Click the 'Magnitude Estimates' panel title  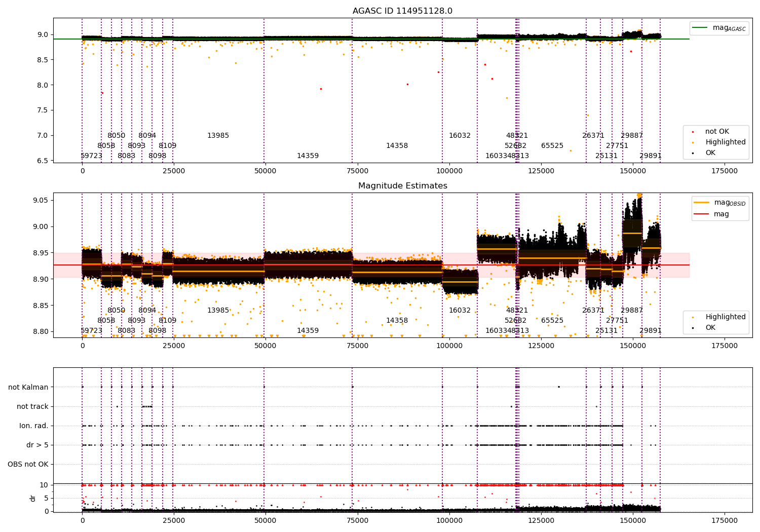[x=402, y=186]
